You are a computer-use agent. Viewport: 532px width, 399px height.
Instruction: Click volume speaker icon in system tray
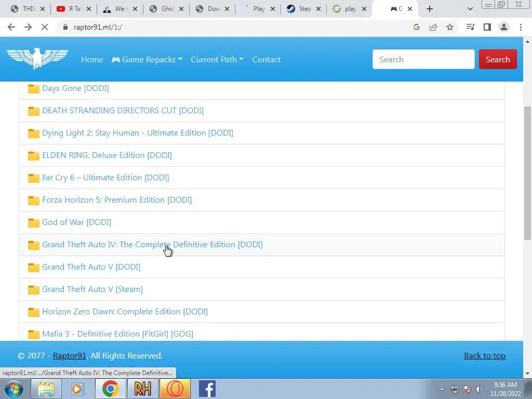click(x=480, y=389)
